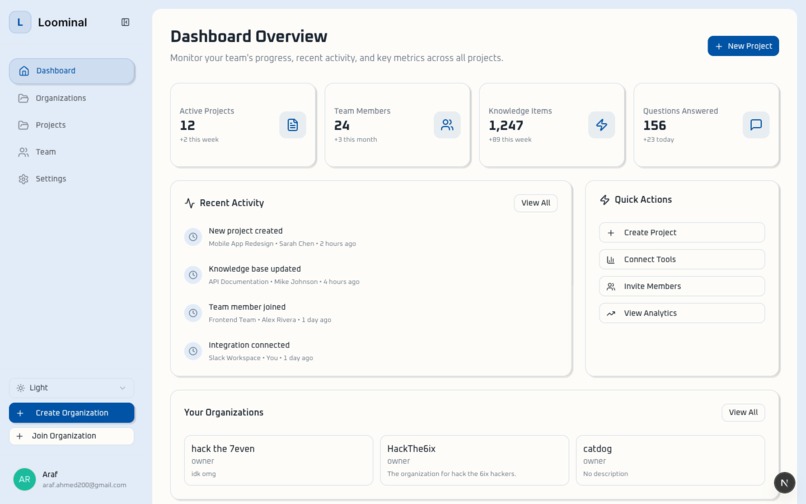This screenshot has width=806, height=504.
Task: Open Projects in sidebar
Action: pos(72,125)
